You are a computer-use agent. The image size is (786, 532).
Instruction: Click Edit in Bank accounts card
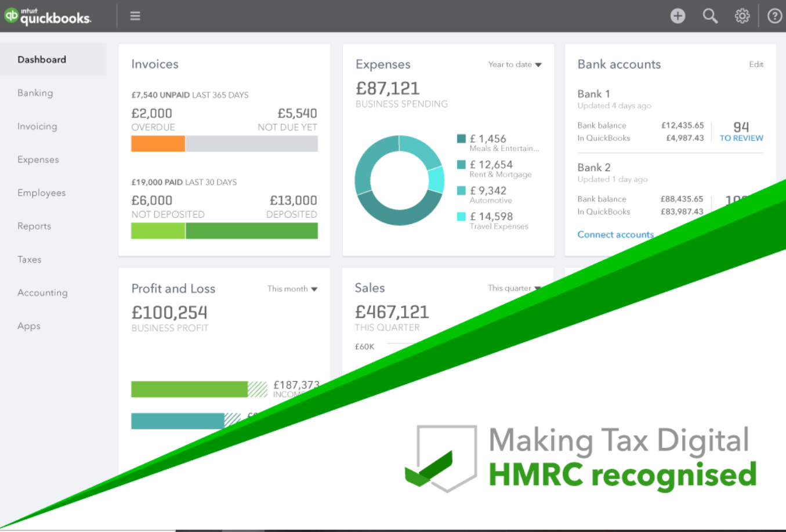(756, 64)
